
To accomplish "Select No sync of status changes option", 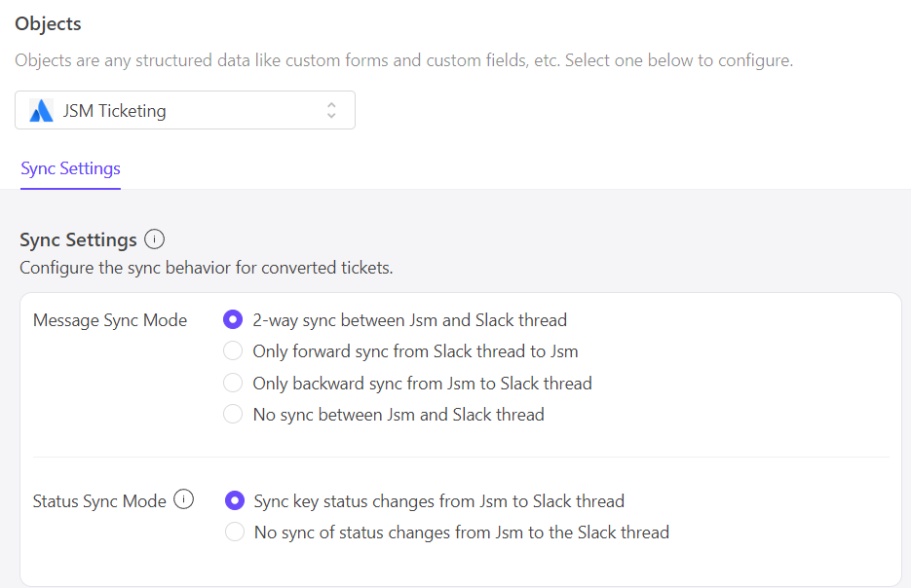I will click(235, 532).
